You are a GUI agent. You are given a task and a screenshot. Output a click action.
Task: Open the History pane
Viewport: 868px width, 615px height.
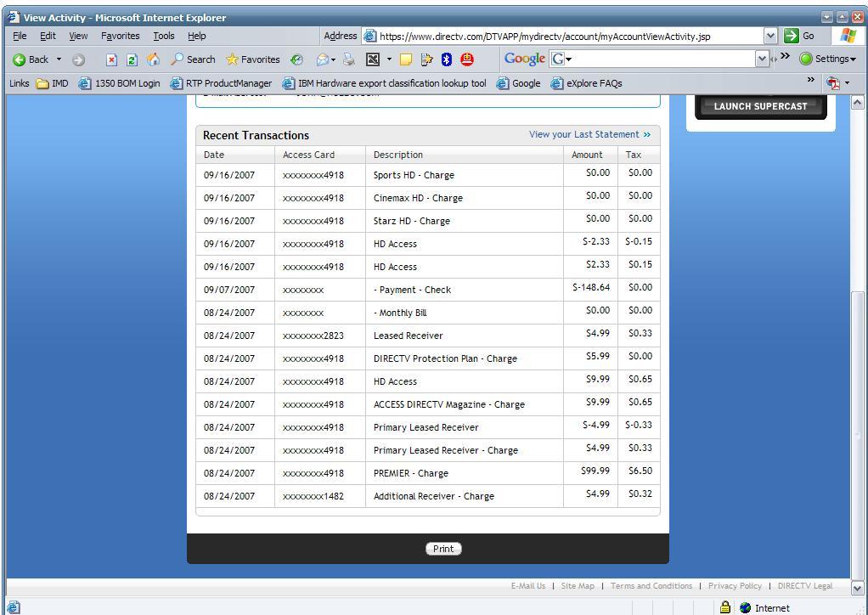click(296, 59)
